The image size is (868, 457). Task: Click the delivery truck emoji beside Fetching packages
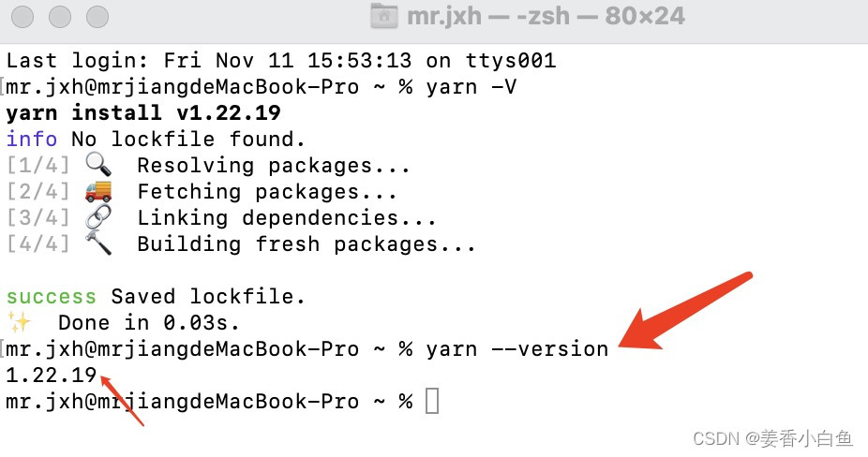click(98, 191)
